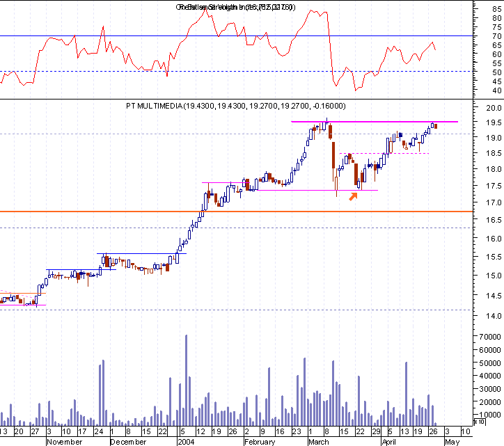Select the December month label on axis
Viewport: 504px width, 446px height.
tap(128, 442)
